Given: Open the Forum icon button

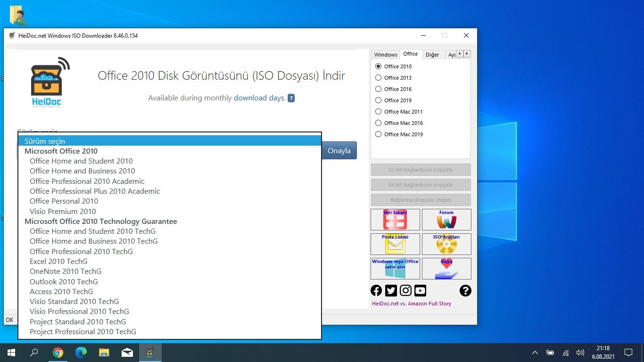Looking at the screenshot, I should point(446,220).
